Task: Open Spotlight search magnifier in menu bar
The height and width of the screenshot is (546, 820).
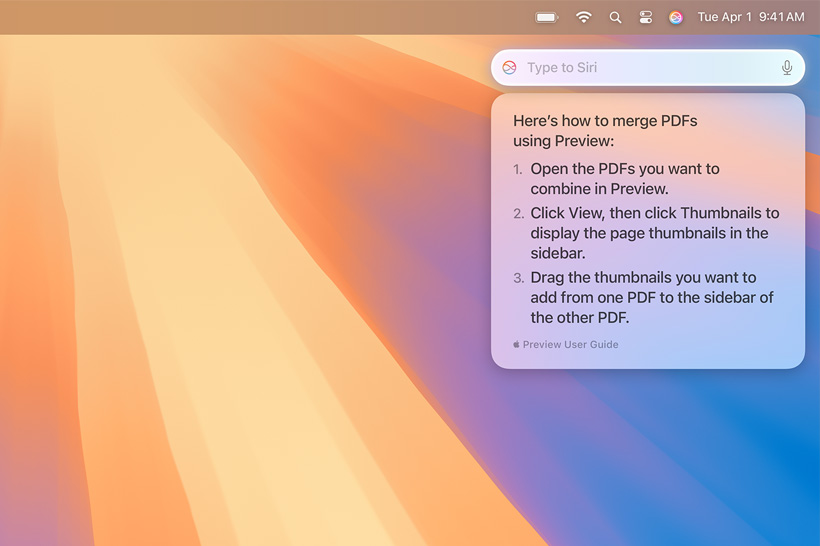Action: click(615, 17)
